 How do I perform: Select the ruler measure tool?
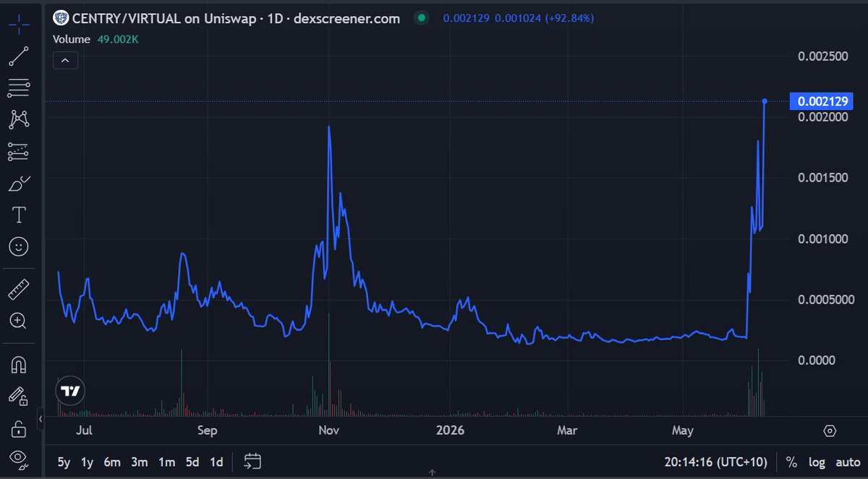19,289
